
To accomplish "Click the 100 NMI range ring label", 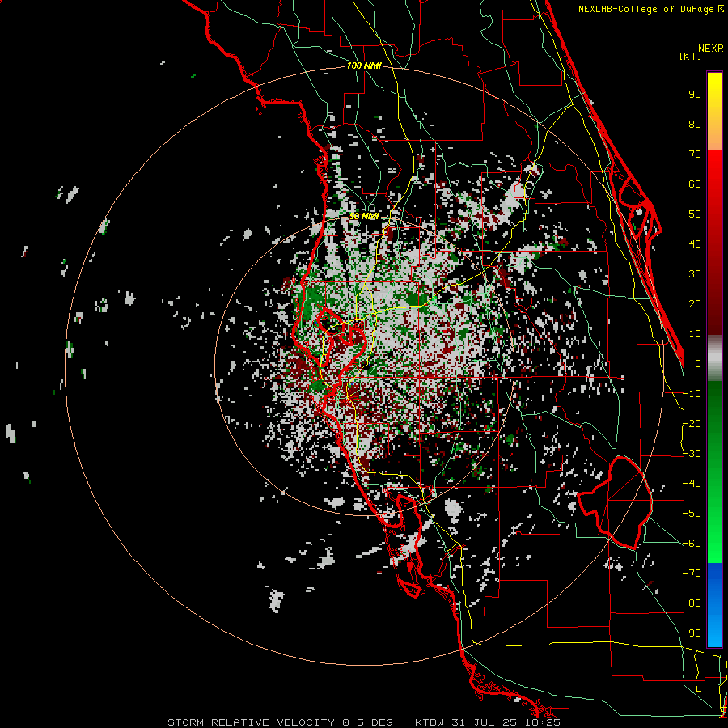I will point(364,66).
